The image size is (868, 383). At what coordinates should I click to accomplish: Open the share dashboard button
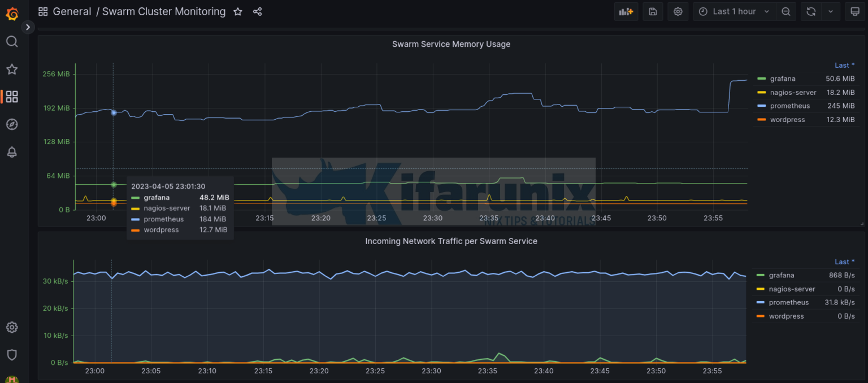tap(257, 11)
